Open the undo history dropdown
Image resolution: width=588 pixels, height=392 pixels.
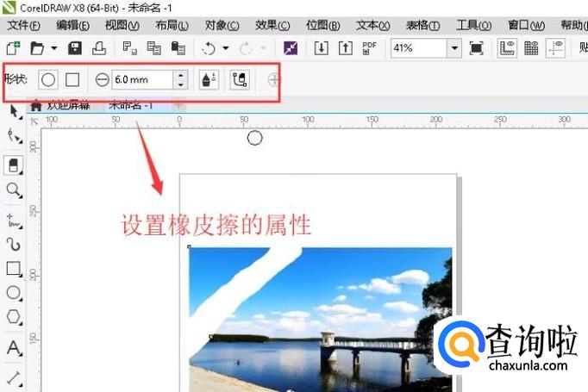click(x=225, y=48)
